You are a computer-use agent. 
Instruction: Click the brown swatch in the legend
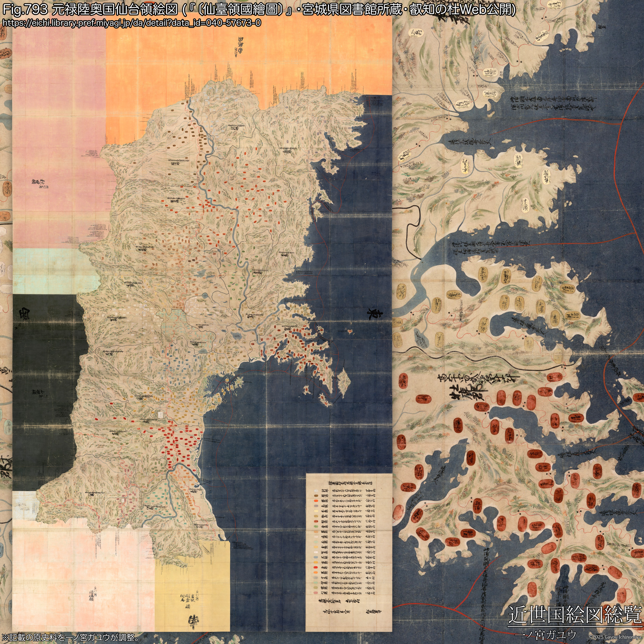(x=316, y=496)
